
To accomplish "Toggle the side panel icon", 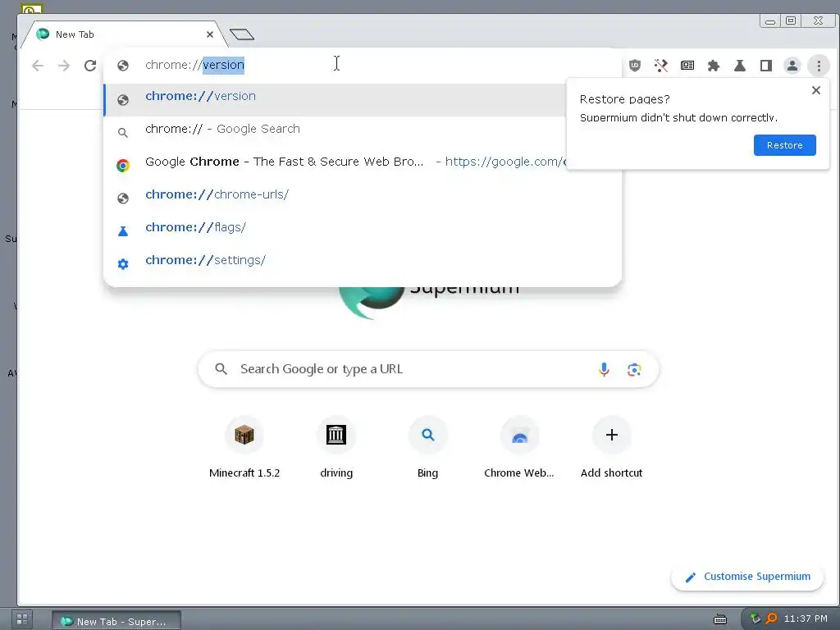I will pyautogui.click(x=766, y=66).
